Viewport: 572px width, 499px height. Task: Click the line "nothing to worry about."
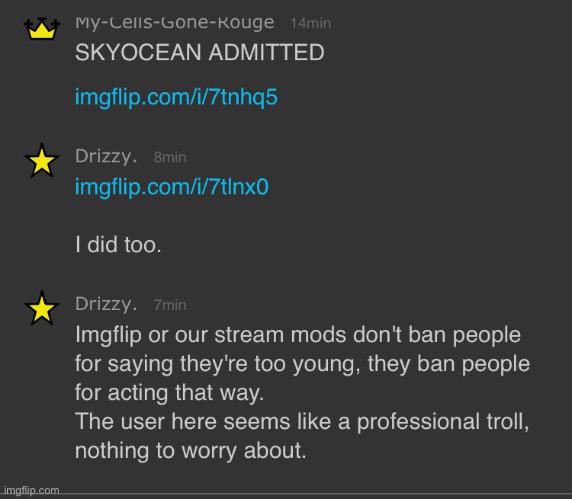point(190,450)
